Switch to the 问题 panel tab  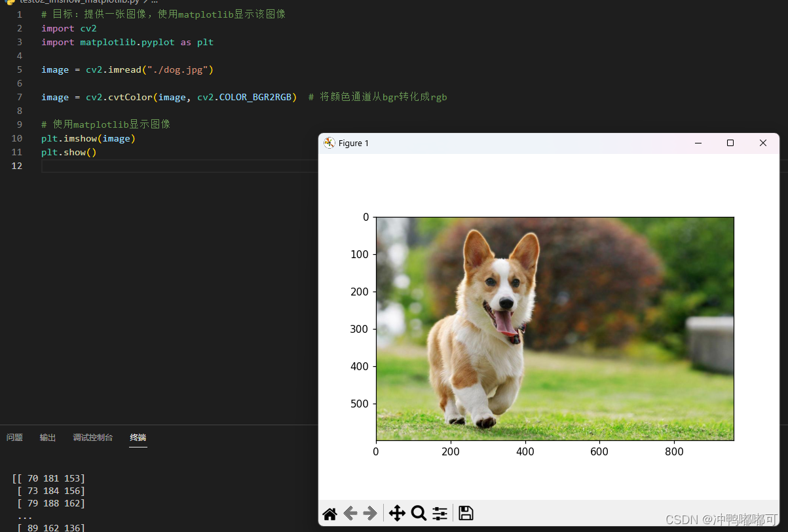click(x=14, y=438)
